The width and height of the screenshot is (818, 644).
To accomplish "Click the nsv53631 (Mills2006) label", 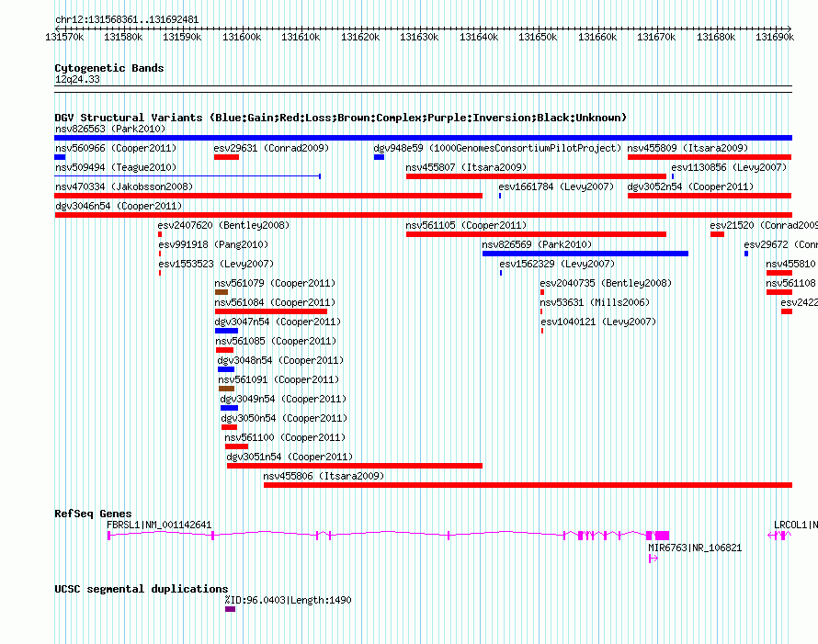I will pyautogui.click(x=595, y=302).
